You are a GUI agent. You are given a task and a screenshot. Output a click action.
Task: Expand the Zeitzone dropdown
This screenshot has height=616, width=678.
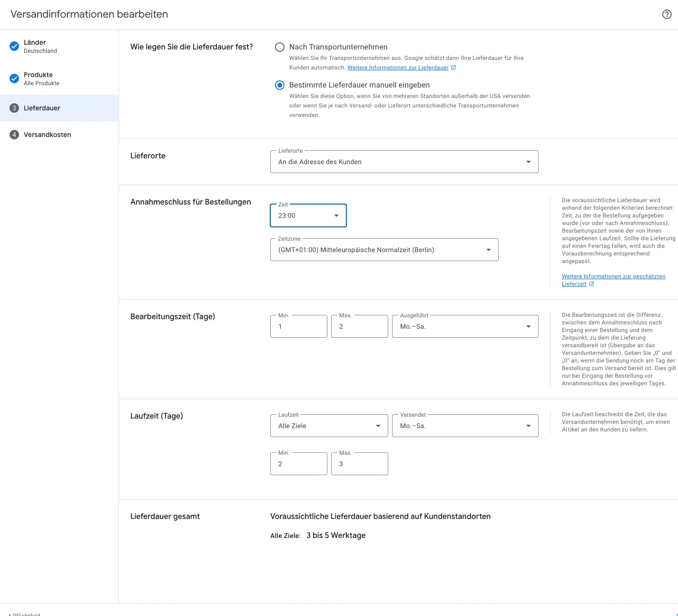pyautogui.click(x=384, y=250)
